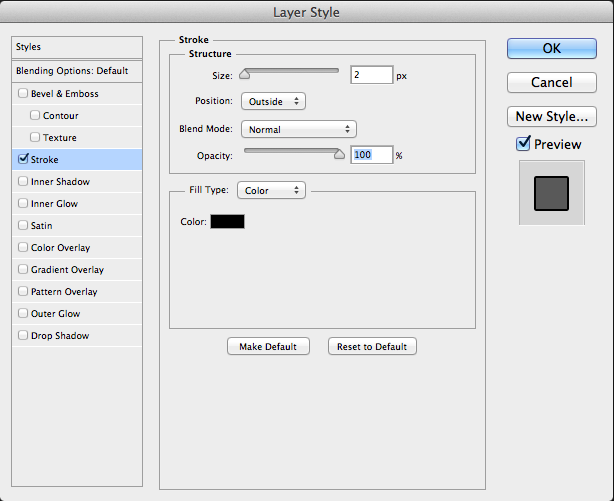Select the Styles list header

77,47
